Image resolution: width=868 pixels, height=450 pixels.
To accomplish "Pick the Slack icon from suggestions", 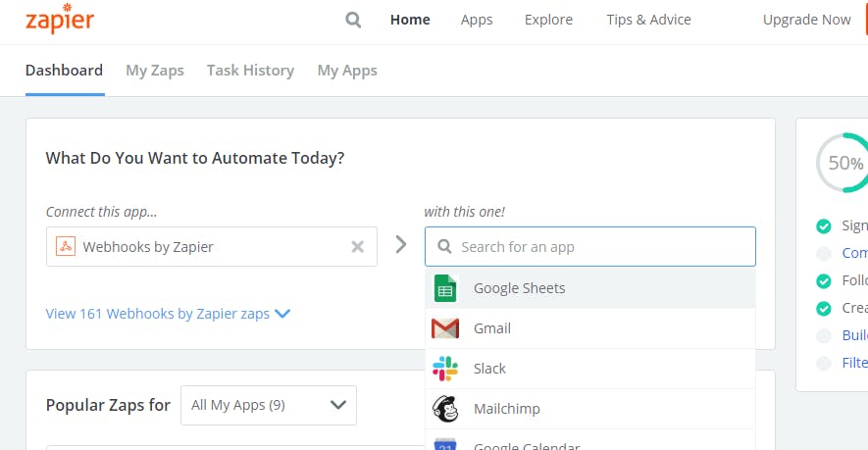I will point(445,369).
